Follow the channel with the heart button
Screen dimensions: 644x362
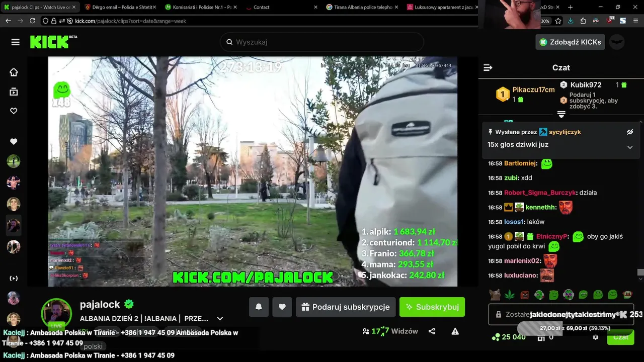coord(282,307)
